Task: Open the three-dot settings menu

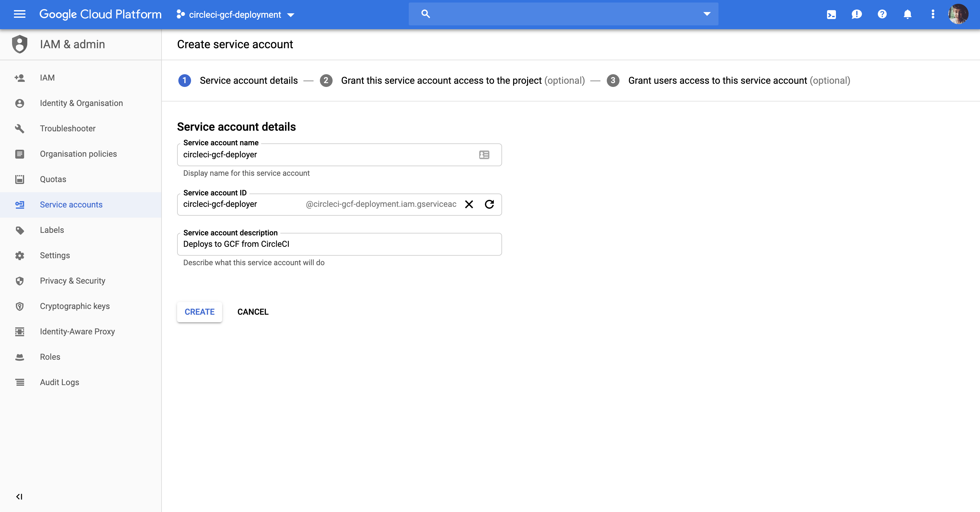Action: pos(932,15)
